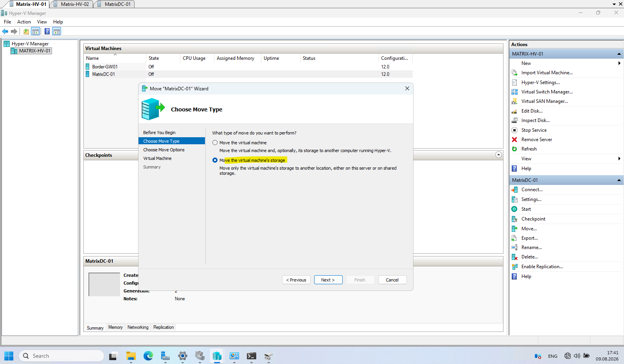624x364 pixels.
Task: Click Show/Hide Console Tree toolbar icon
Action: pos(35,31)
